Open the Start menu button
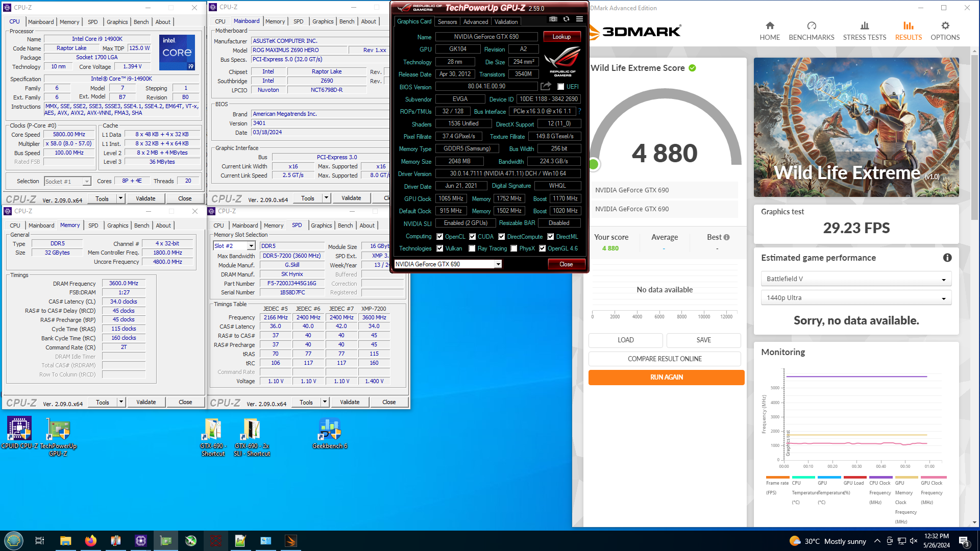The height and width of the screenshot is (551, 980). 14,541
